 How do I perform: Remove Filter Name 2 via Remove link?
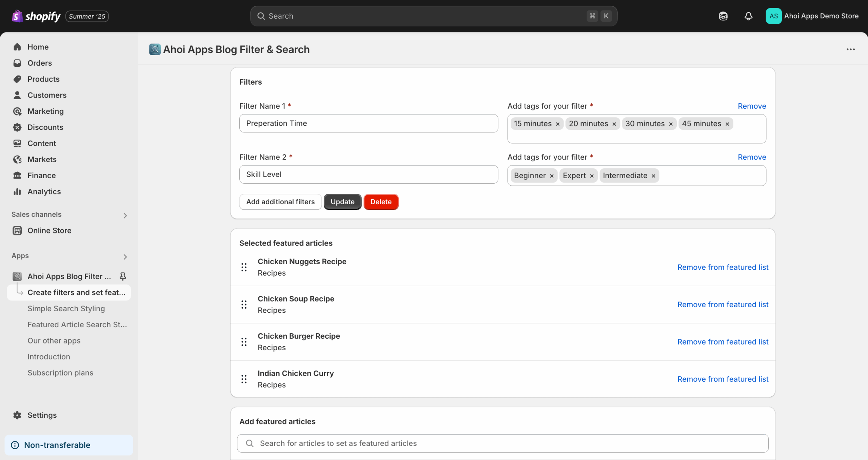pos(752,157)
